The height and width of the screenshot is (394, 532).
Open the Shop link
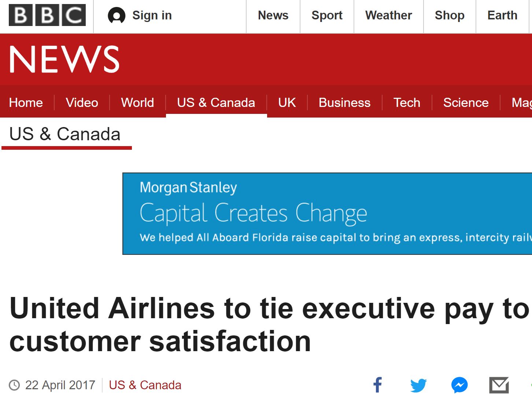[x=450, y=15]
